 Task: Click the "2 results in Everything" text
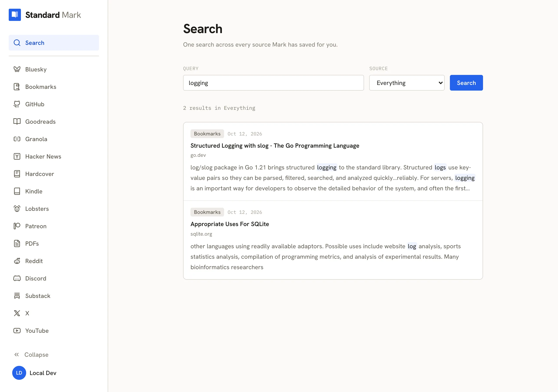[x=219, y=108]
